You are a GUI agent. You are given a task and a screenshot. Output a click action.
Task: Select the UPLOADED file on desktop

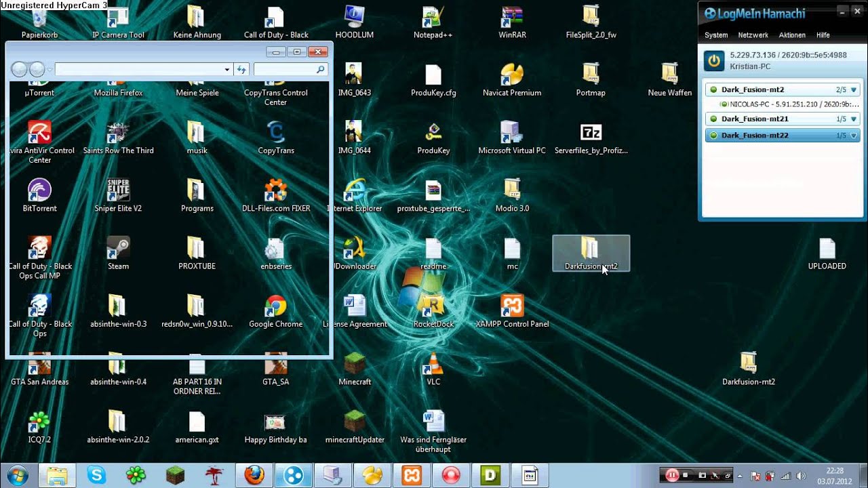[x=827, y=253]
